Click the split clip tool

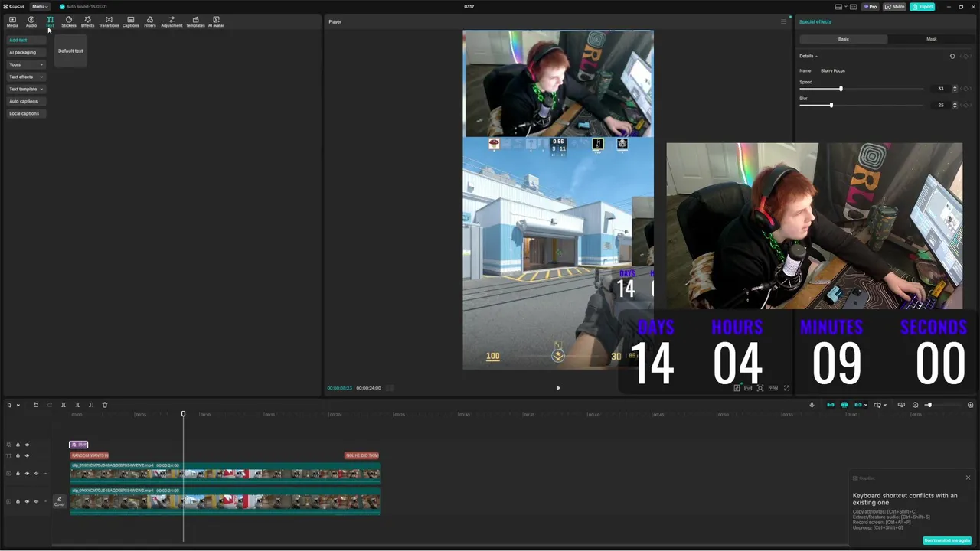pos(64,405)
